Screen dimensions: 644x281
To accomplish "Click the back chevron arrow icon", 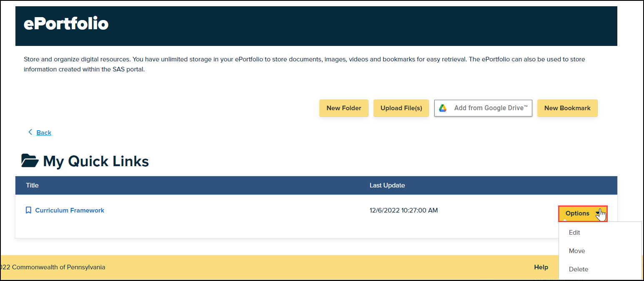I will [x=30, y=132].
